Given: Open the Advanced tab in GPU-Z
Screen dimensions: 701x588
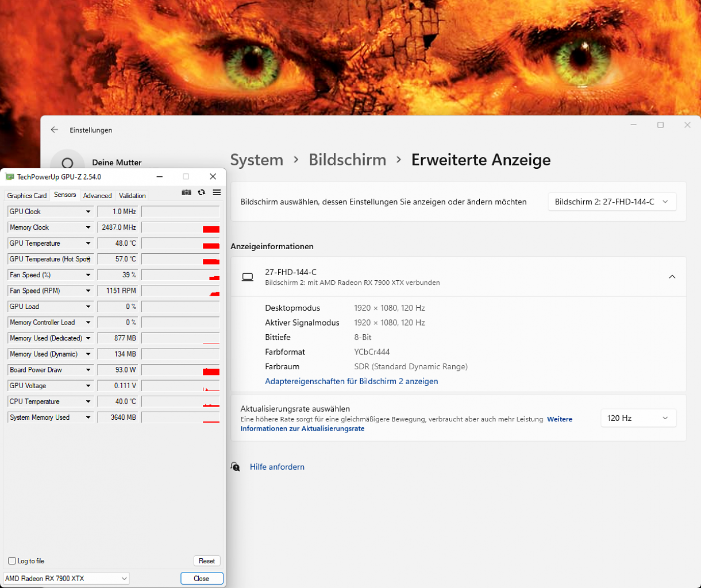Looking at the screenshot, I should coord(98,196).
